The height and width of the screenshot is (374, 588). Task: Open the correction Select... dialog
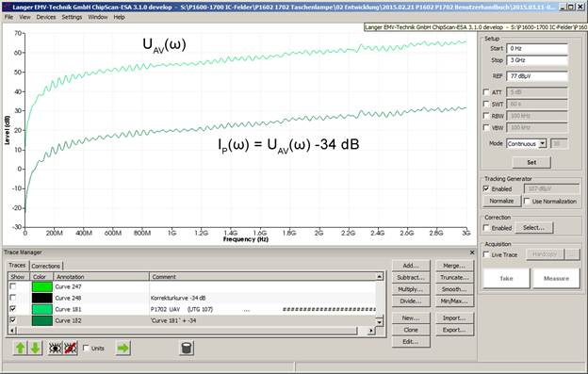(x=533, y=227)
